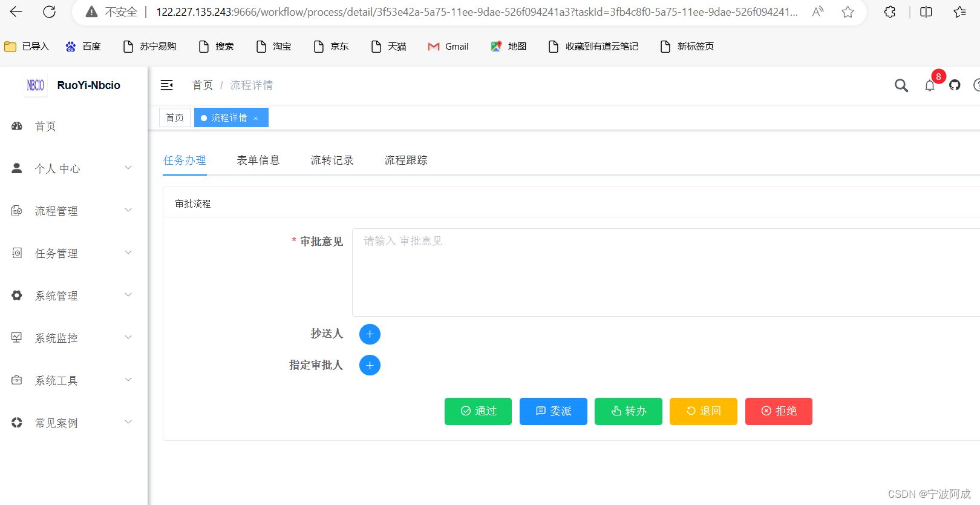Screen dimensions: 980x505
Task: Open the read aloud icon in address bar
Action: pyautogui.click(x=818, y=12)
